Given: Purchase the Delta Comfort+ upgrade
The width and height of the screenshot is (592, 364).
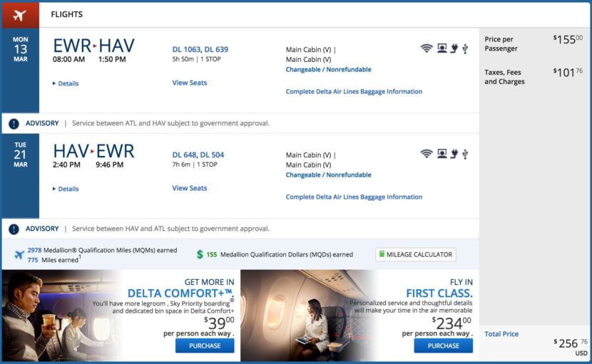Looking at the screenshot, I should (x=205, y=345).
